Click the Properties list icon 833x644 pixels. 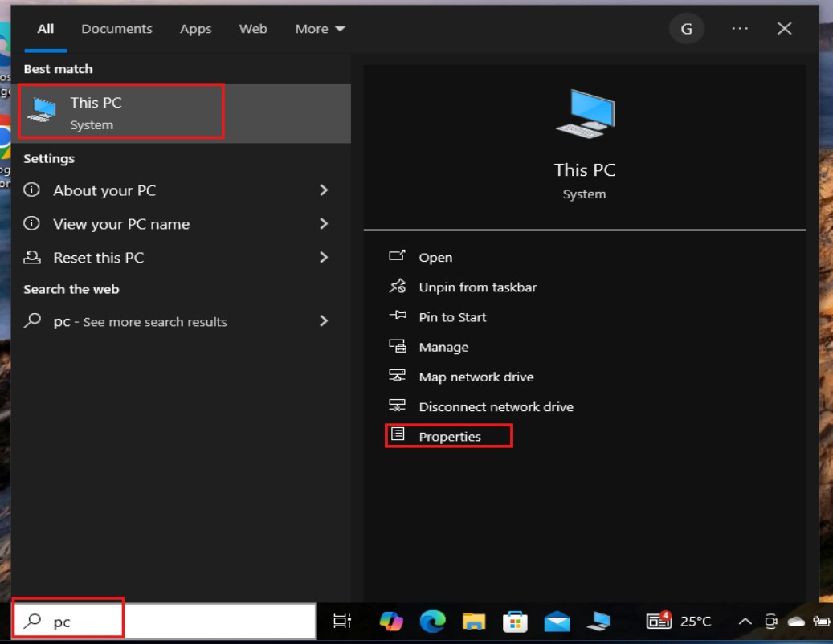click(x=398, y=434)
